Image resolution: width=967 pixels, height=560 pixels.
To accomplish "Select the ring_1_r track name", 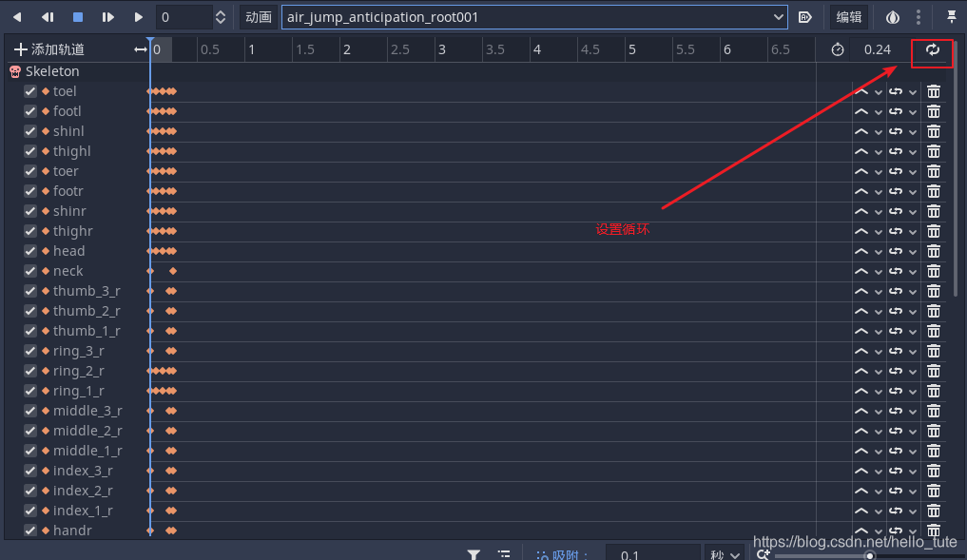I will [x=78, y=391].
